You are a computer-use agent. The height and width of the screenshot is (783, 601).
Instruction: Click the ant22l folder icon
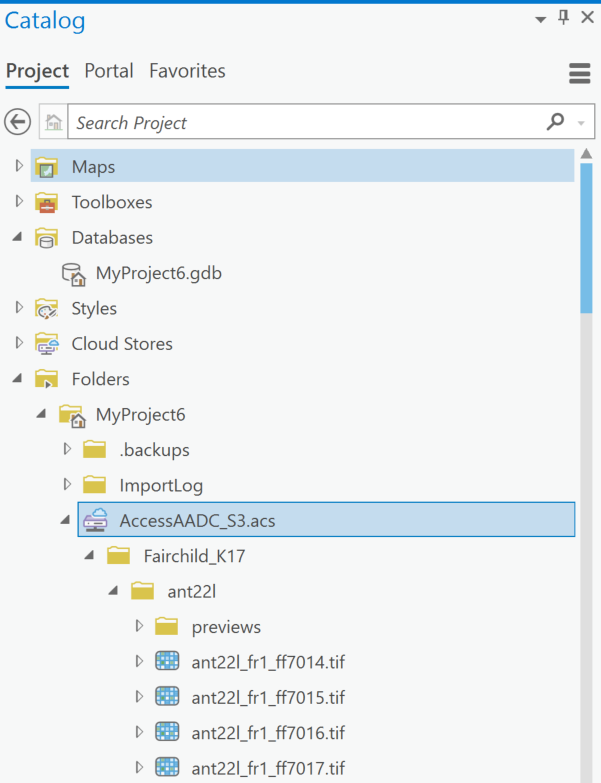(142, 591)
